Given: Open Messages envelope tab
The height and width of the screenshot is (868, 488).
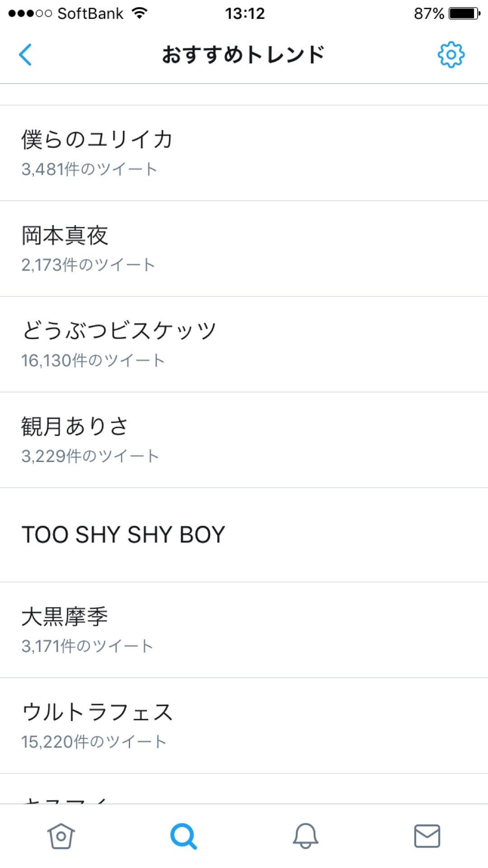Looking at the screenshot, I should (427, 835).
